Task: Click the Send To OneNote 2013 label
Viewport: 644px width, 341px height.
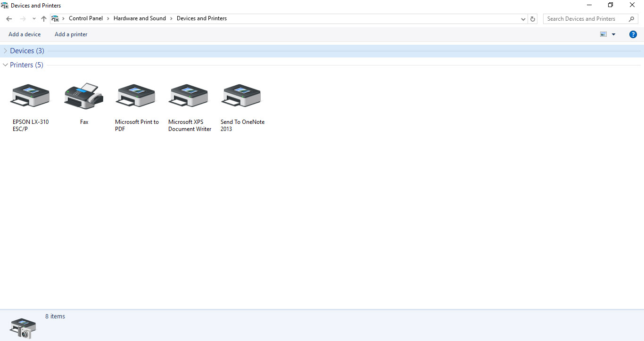Action: 242,125
